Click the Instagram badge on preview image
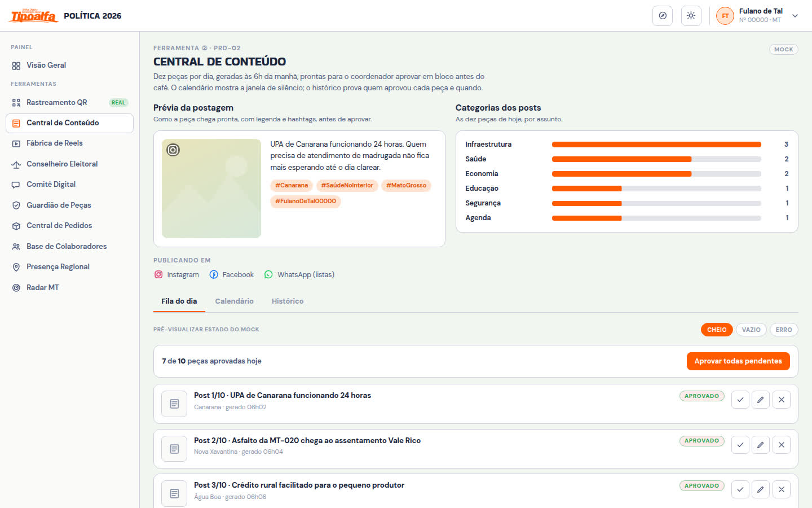Image resolution: width=812 pixels, height=508 pixels. pyautogui.click(x=173, y=150)
